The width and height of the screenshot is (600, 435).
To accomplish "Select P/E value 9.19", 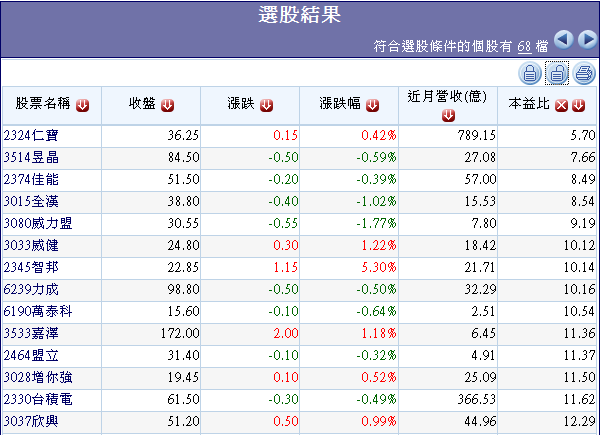I will tap(583, 223).
